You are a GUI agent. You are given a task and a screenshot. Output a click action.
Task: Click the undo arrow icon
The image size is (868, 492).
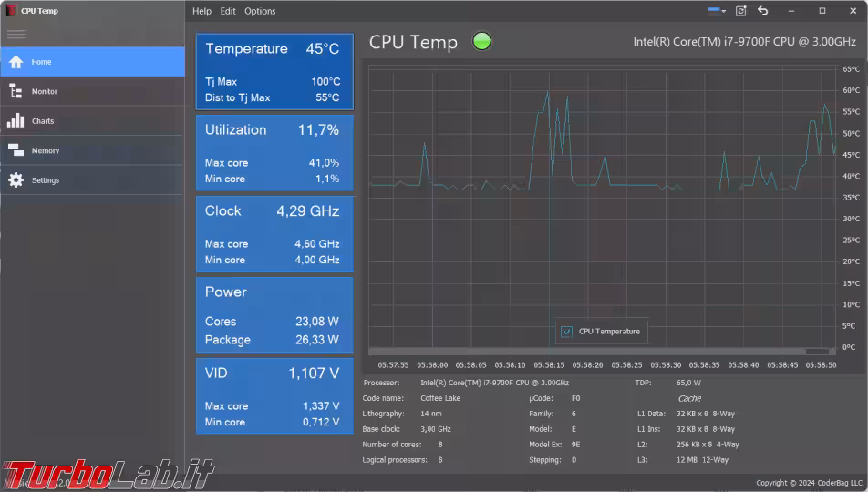click(x=763, y=11)
